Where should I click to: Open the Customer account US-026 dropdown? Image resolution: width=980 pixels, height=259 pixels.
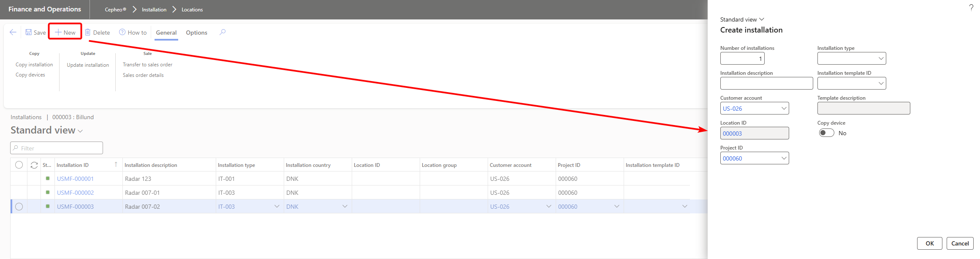pos(784,108)
